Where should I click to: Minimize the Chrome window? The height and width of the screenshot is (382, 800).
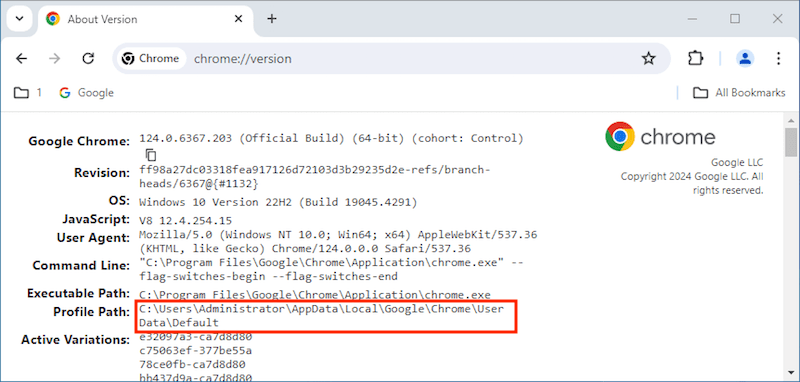tap(692, 19)
